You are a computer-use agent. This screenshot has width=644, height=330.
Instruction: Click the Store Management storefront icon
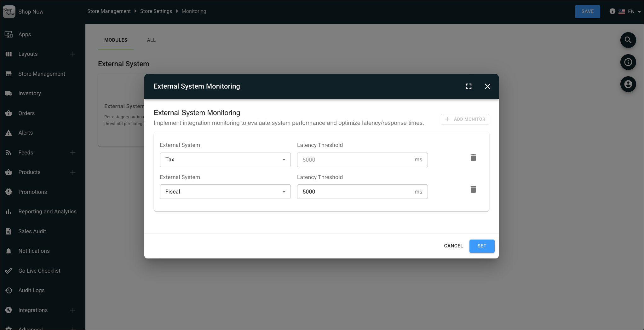(x=9, y=74)
